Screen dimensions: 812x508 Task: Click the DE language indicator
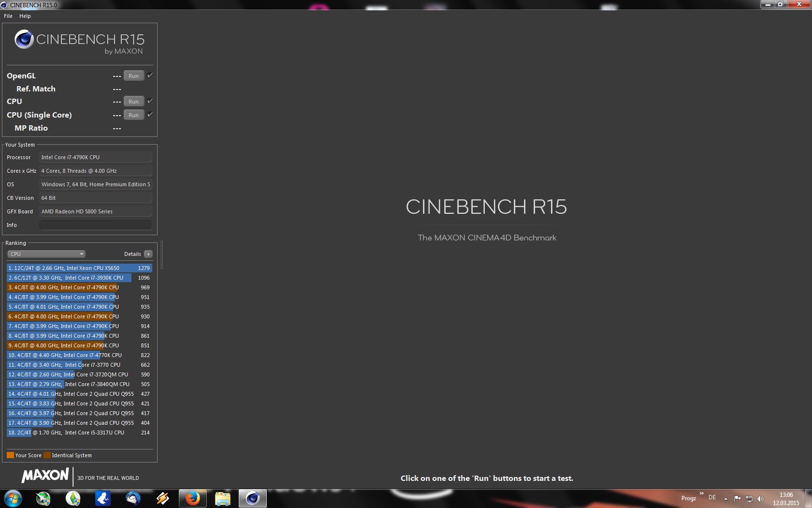tap(712, 497)
